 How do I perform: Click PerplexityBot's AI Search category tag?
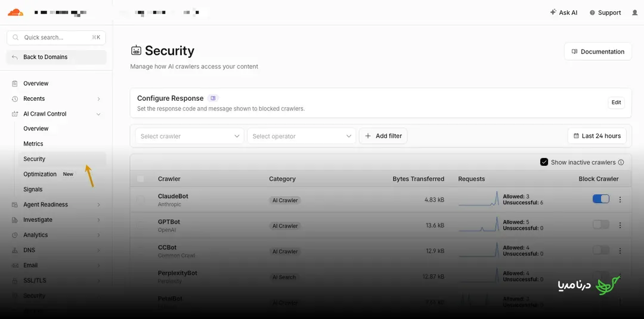point(284,277)
